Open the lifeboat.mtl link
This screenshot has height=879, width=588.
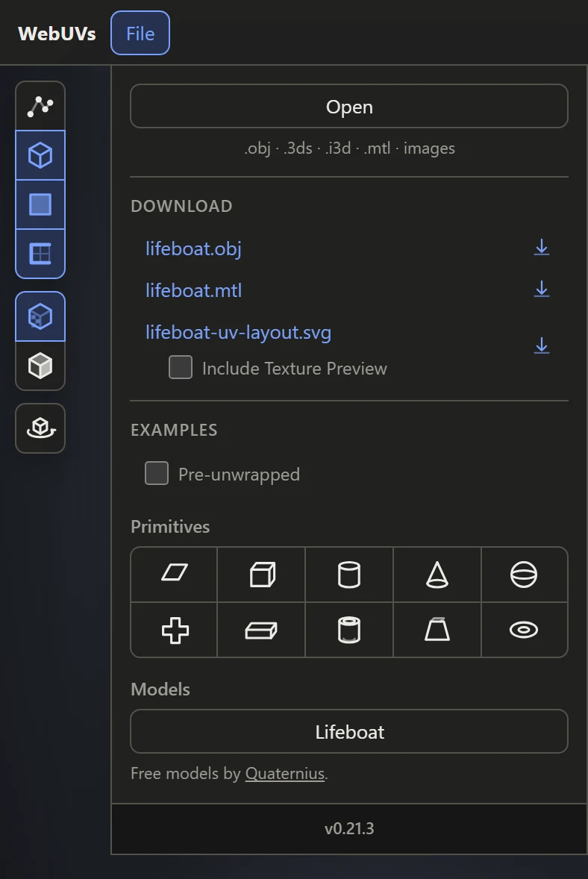click(x=193, y=290)
